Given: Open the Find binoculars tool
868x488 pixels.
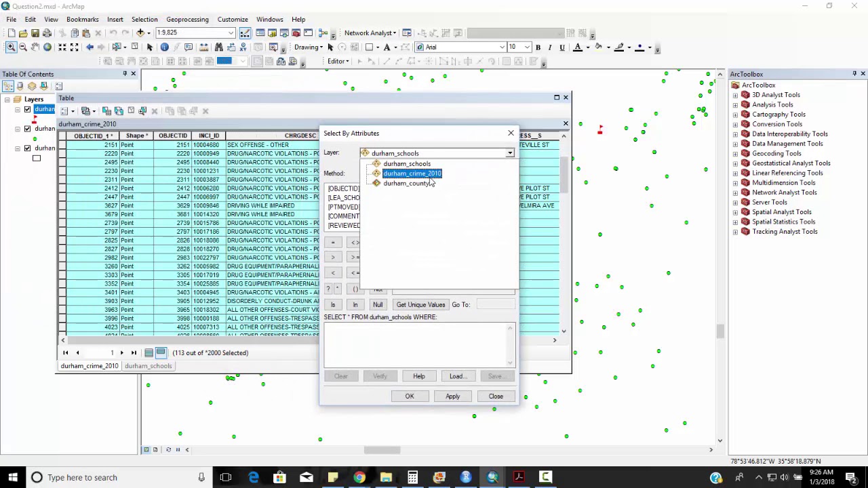Looking at the screenshot, I should coord(218,47).
